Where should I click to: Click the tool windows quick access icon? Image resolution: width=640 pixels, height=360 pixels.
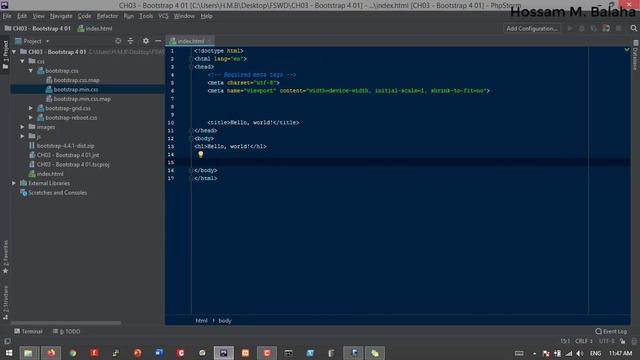7,341
